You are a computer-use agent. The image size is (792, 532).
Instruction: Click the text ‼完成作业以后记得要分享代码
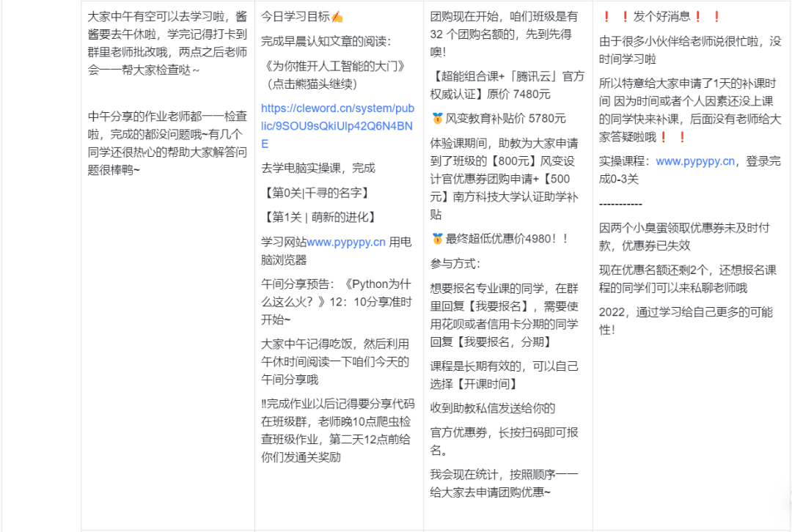click(337, 403)
